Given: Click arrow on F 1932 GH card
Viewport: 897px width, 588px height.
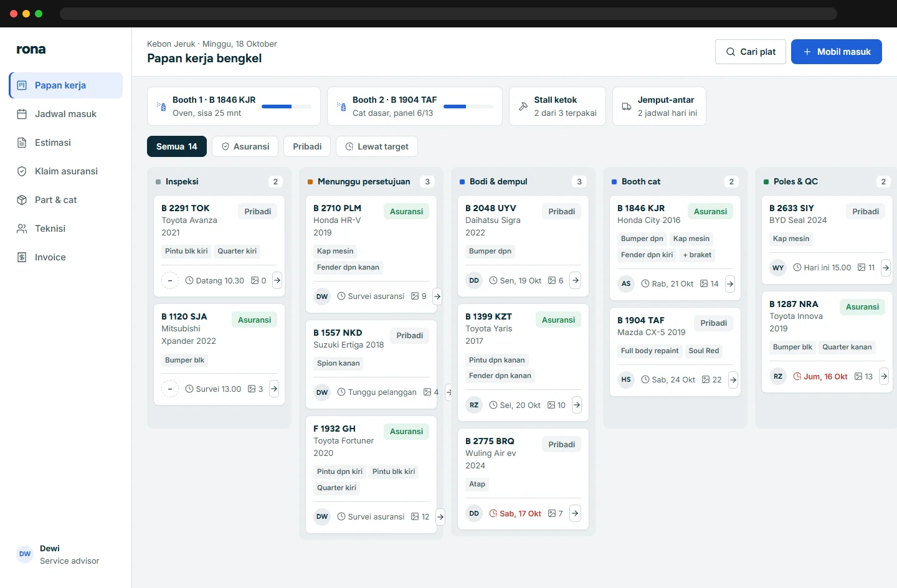Looking at the screenshot, I should coord(440,516).
